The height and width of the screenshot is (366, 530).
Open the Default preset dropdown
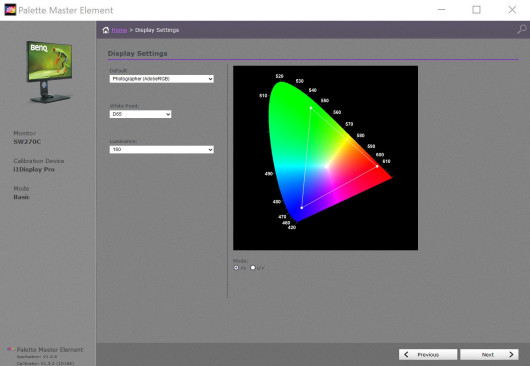[x=162, y=79]
